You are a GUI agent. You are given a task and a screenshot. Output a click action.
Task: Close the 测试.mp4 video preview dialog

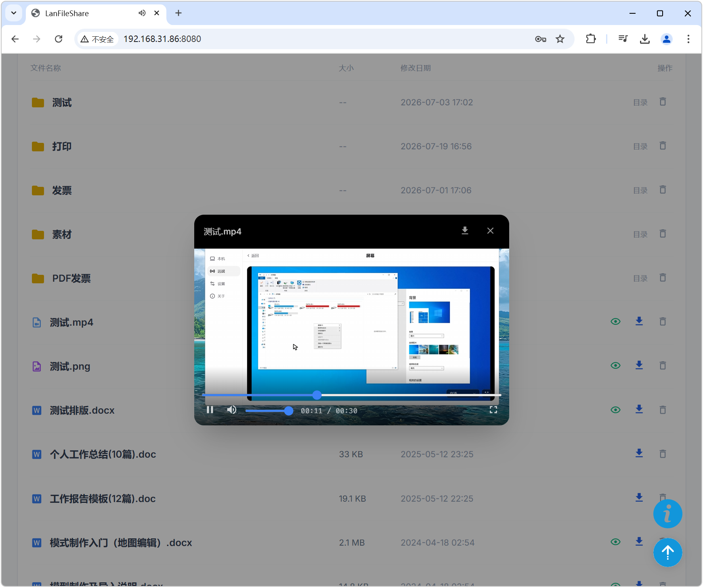click(x=490, y=230)
